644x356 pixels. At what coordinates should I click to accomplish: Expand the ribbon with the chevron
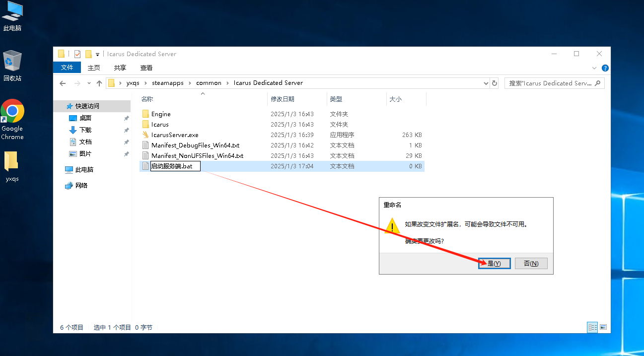(594, 68)
